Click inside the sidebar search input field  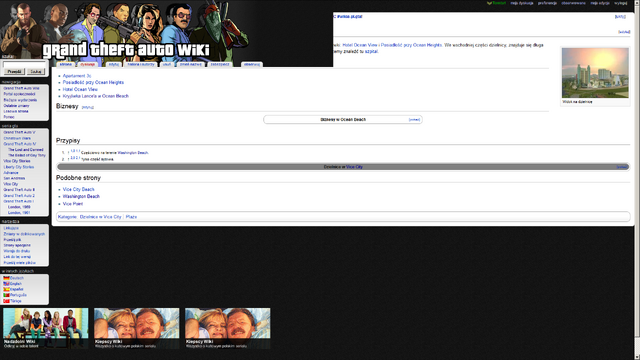[x=24, y=64]
